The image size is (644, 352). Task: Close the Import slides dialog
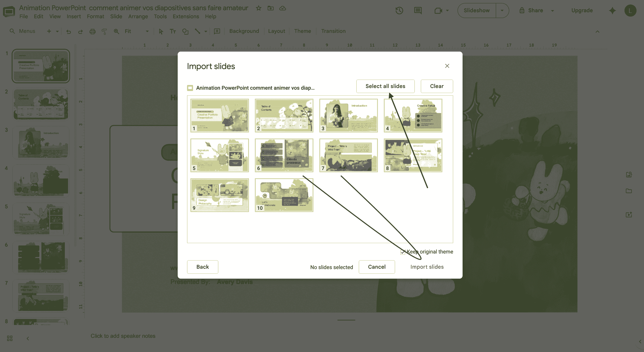tap(447, 66)
